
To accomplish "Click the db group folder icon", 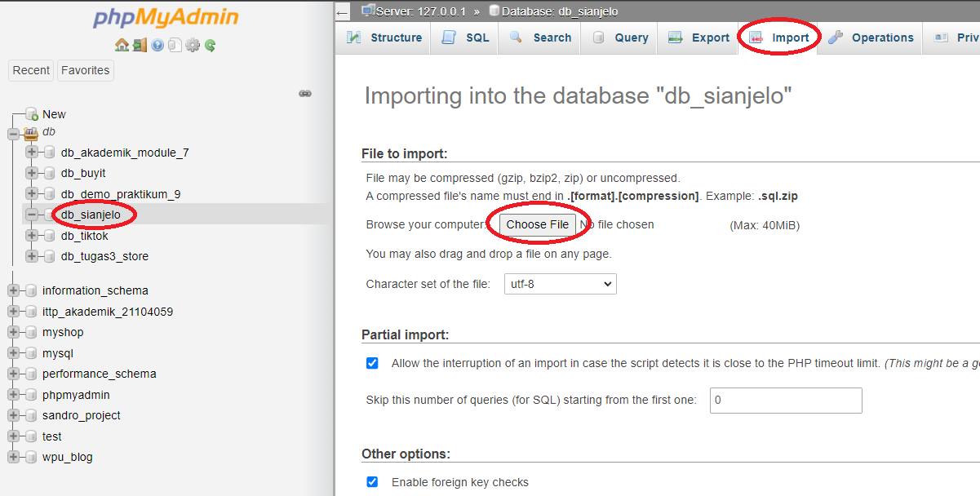I will (x=31, y=132).
